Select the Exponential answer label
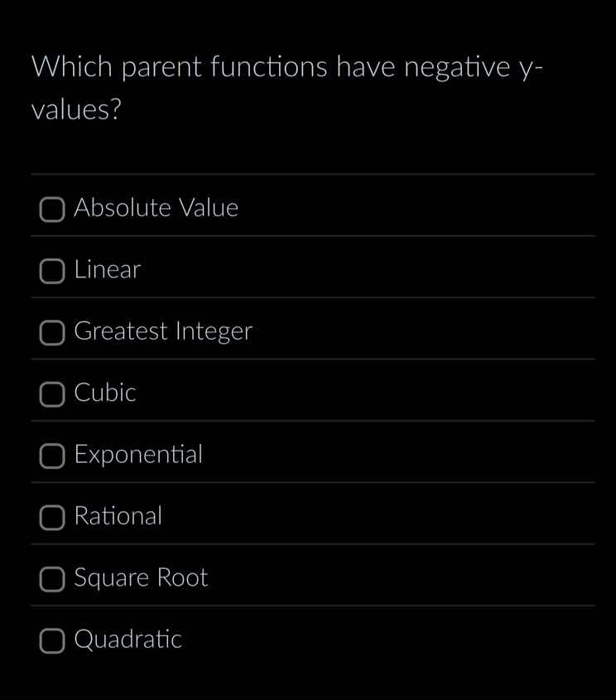The width and height of the screenshot is (616, 700). 138,454
